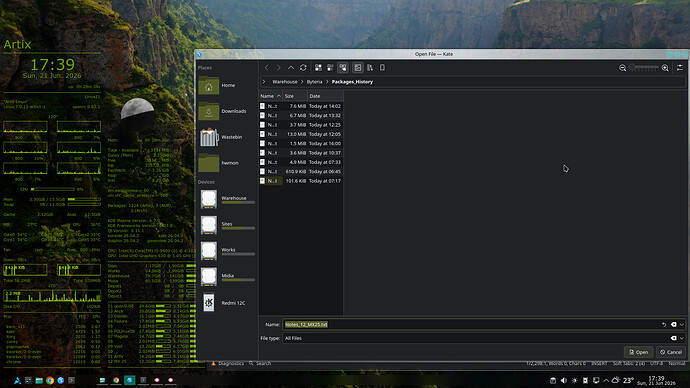This screenshot has height=388, width=690.
Task: Click the Open button
Action: pyautogui.click(x=639, y=352)
